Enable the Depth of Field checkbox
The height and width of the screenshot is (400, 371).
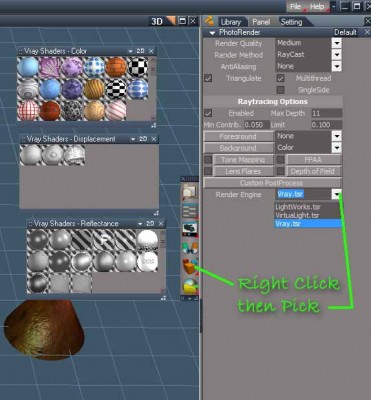point(281,171)
